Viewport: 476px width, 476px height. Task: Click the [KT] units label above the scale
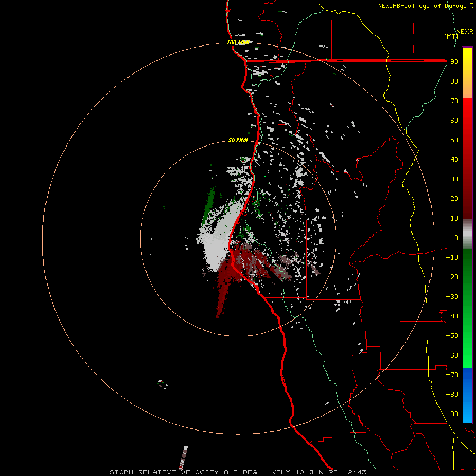(451, 36)
